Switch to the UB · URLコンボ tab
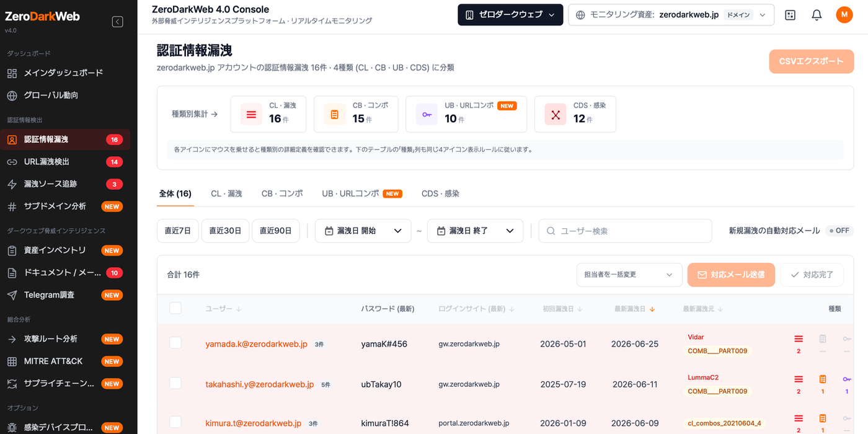The height and width of the screenshot is (434, 868). point(362,193)
